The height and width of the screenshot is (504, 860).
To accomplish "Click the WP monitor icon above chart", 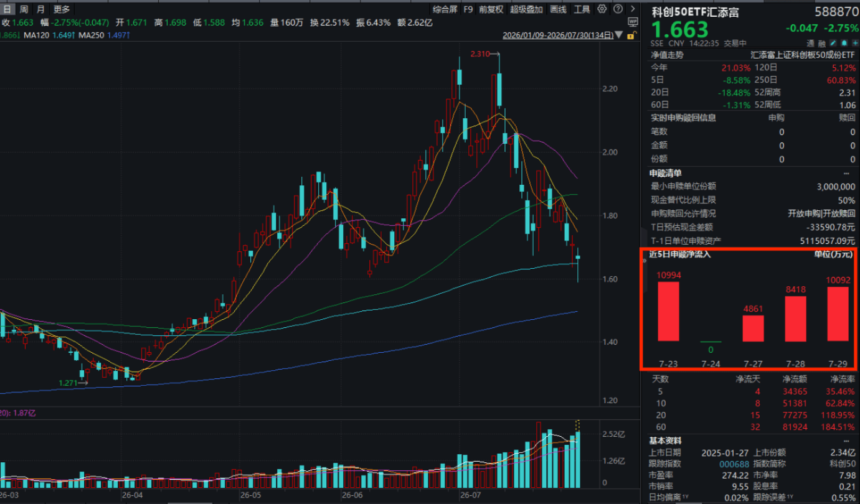I will (633, 22).
